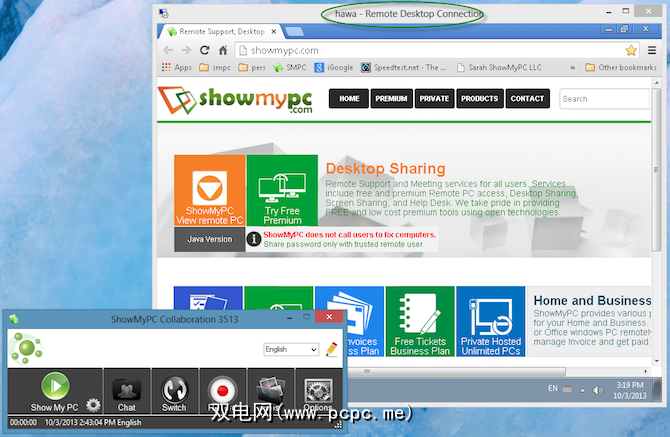Click the ShowMyPC Collaboration status bar timer 00:00:00
Image resolution: width=670 pixels, height=437 pixels.
[x=24, y=422]
